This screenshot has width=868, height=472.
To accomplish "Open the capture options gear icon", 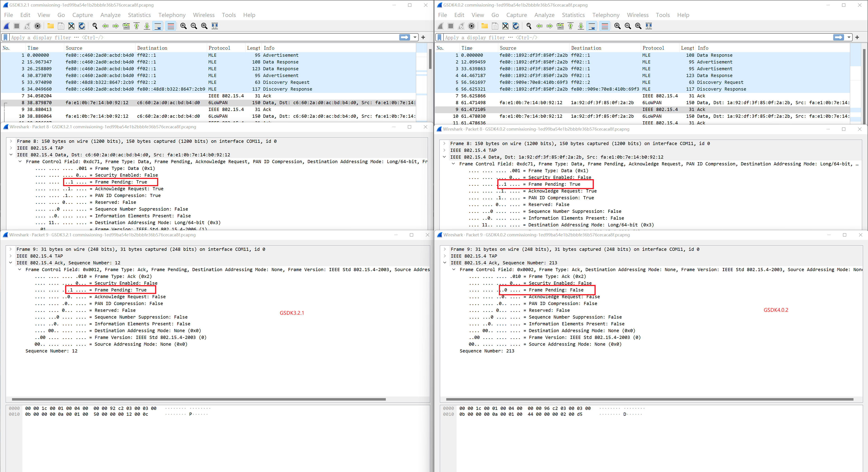I will pos(37,26).
